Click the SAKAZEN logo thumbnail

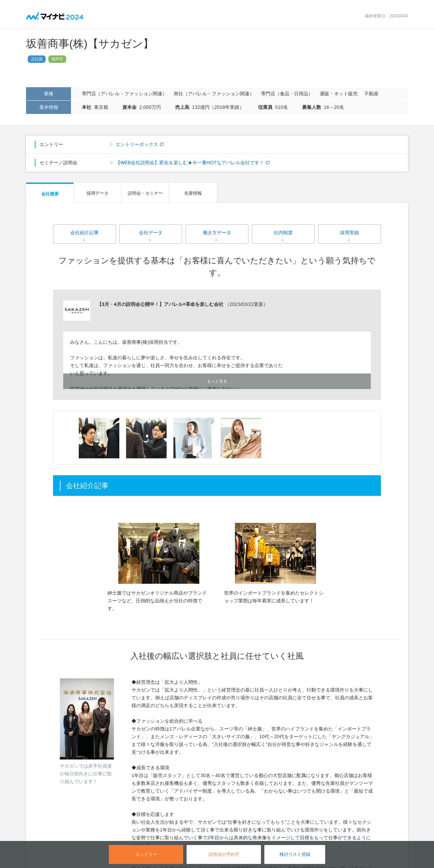[x=77, y=310]
